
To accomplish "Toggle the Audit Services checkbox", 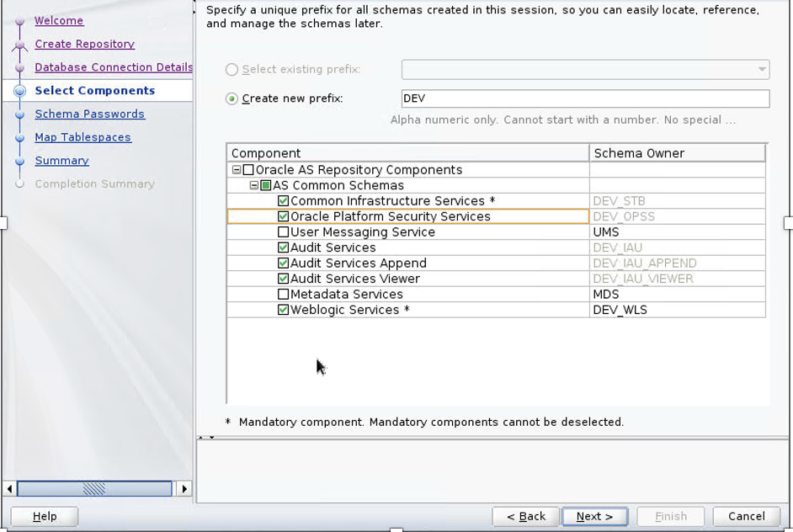I will [284, 247].
